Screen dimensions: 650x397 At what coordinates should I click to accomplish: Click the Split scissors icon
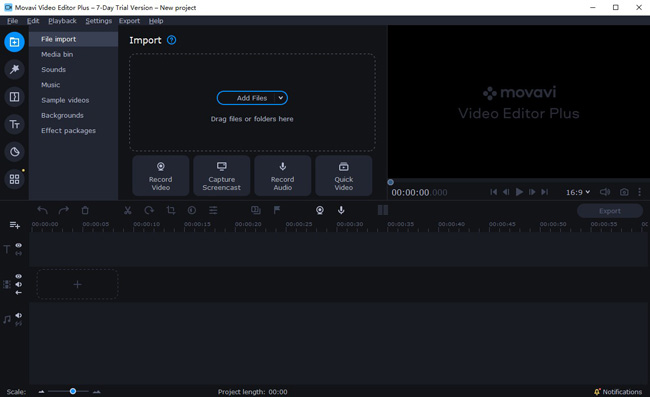click(128, 210)
